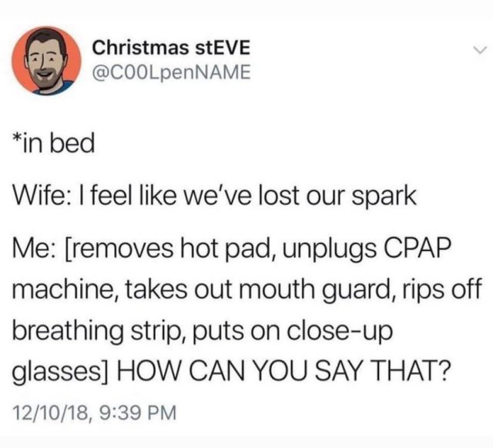Click the word "glasses]" in the last line
493x448 pixels.
[x=61, y=371]
